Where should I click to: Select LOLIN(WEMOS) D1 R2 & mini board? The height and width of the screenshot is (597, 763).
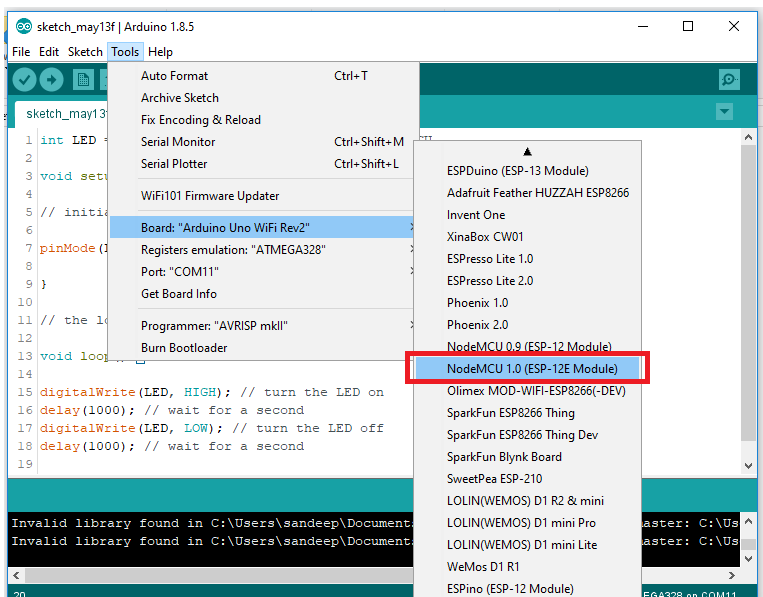(x=527, y=501)
